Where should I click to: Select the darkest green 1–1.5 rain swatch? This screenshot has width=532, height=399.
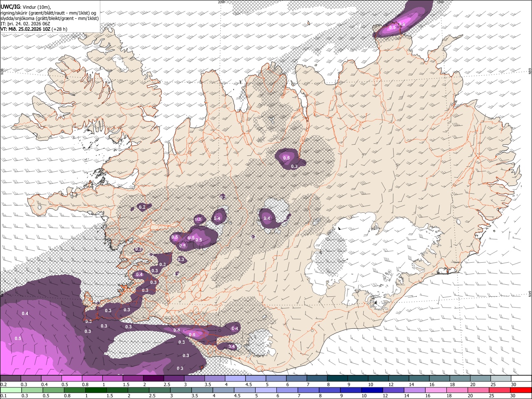coord(96,390)
